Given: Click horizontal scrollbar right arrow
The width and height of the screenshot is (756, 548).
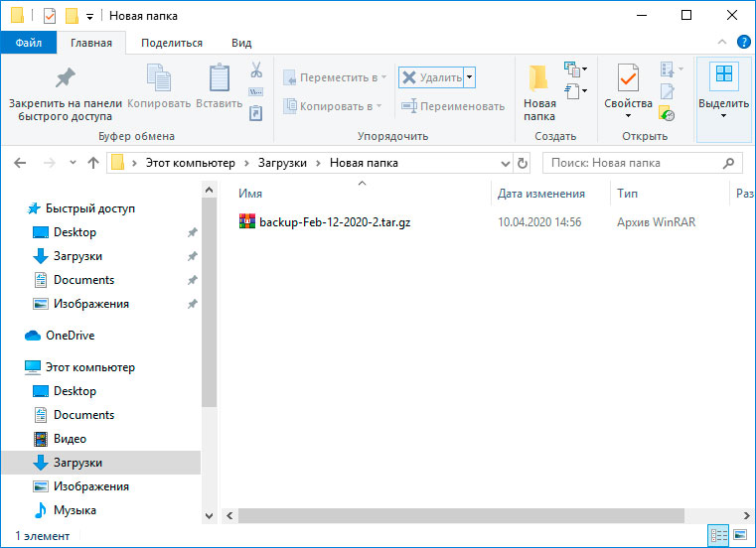Looking at the screenshot, I should coord(746,515).
